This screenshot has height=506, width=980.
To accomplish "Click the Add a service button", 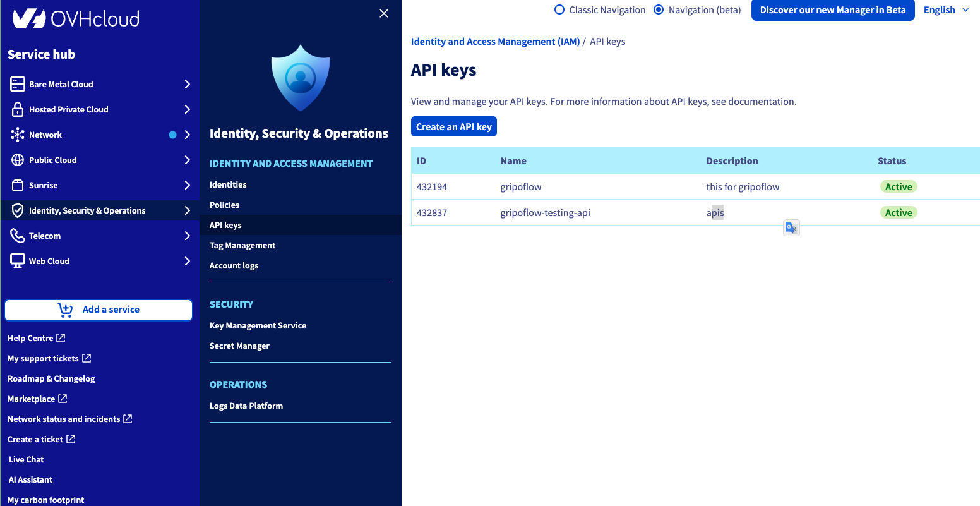I will pyautogui.click(x=99, y=310).
